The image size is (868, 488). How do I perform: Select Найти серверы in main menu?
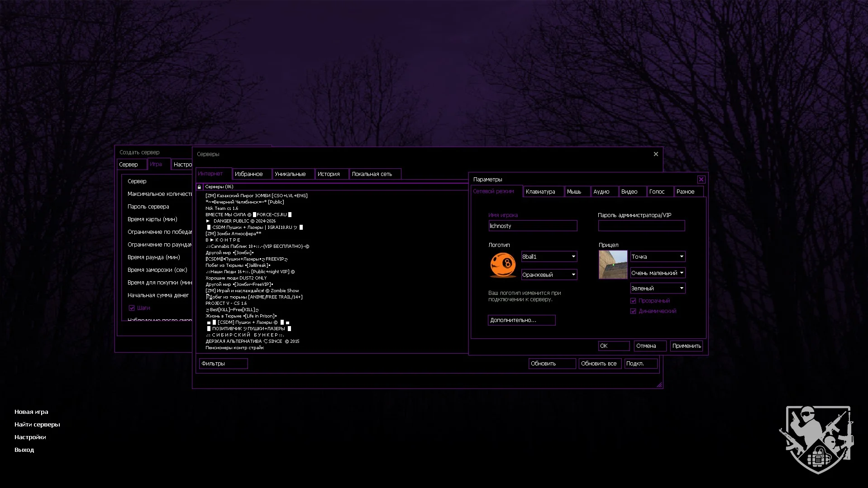pos(37,424)
